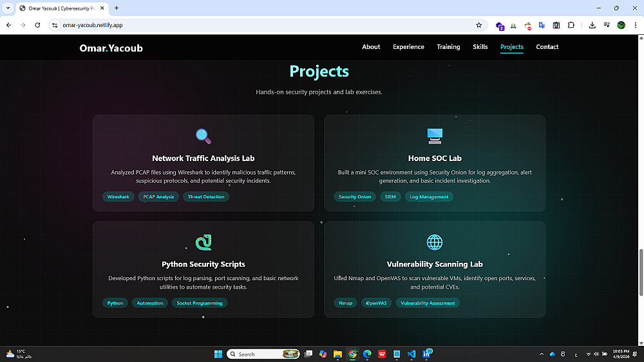Click the Wireshark tag
644x362 pixels.
118,197
